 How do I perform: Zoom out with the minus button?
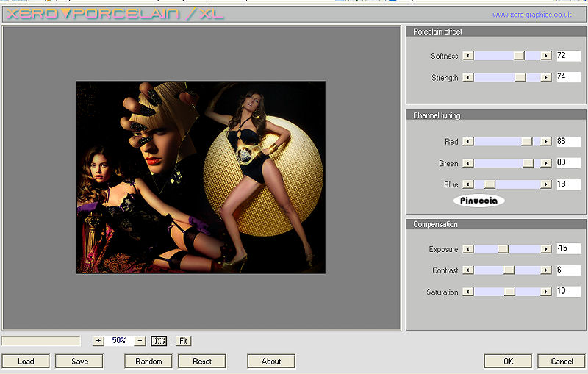[140, 341]
